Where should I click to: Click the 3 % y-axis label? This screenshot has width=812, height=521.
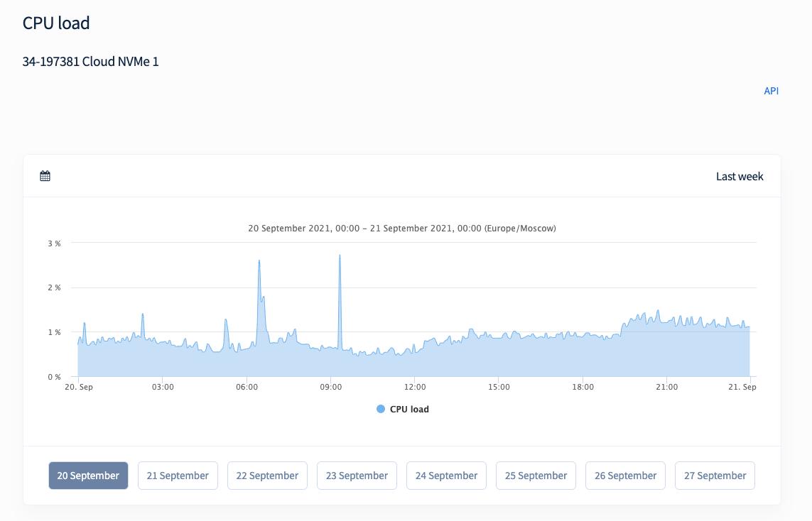tap(55, 243)
